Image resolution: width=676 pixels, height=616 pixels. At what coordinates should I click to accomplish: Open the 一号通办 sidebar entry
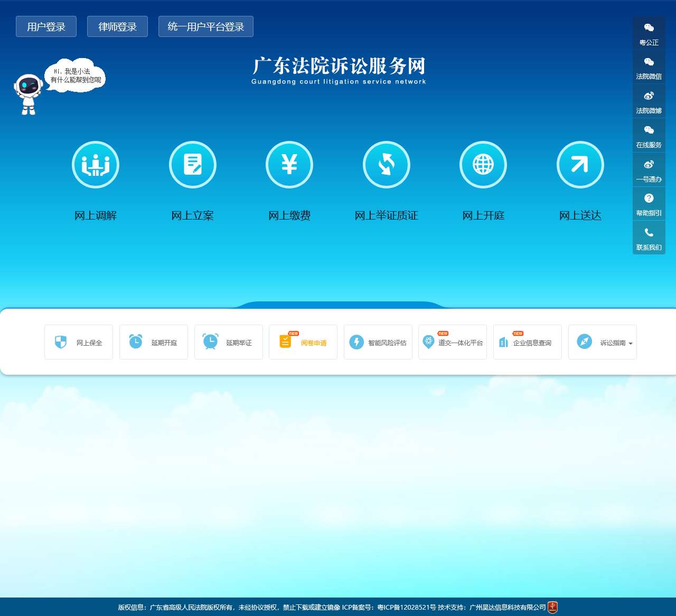[649, 170]
